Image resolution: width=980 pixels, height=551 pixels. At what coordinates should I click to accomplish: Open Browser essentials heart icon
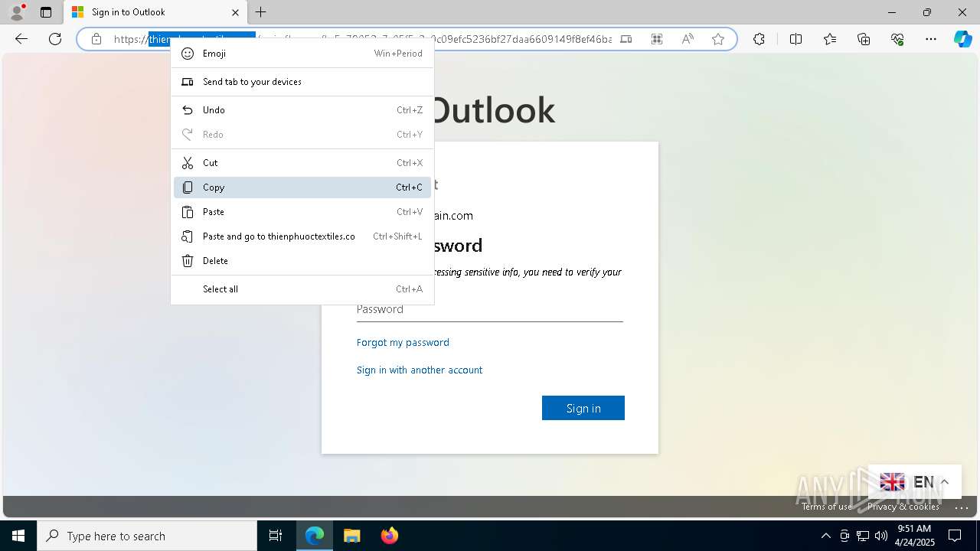(x=897, y=39)
